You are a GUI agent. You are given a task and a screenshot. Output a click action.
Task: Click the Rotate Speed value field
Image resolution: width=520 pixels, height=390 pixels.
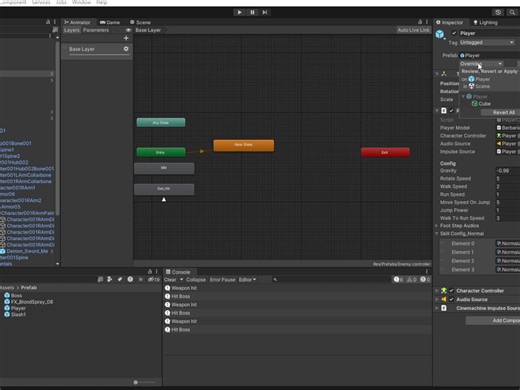pos(507,179)
